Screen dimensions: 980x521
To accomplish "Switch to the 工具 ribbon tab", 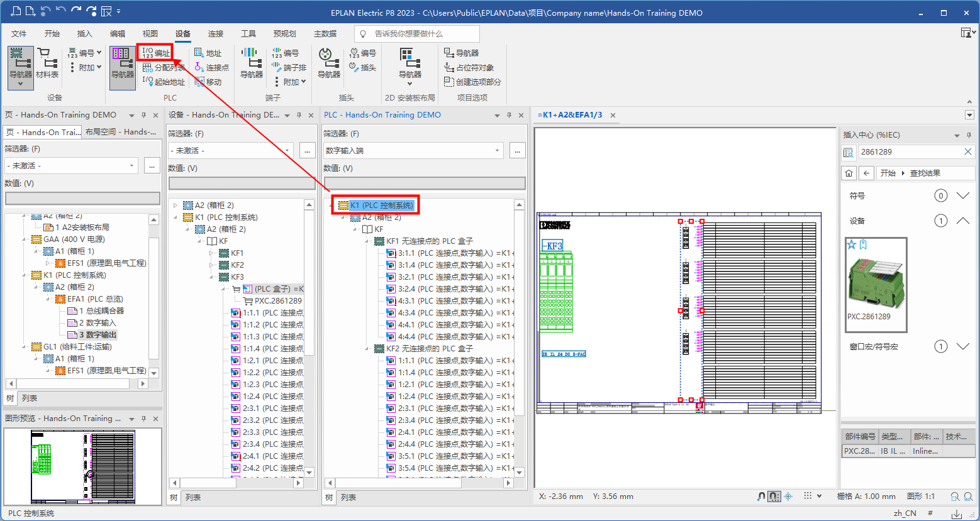I will point(248,33).
